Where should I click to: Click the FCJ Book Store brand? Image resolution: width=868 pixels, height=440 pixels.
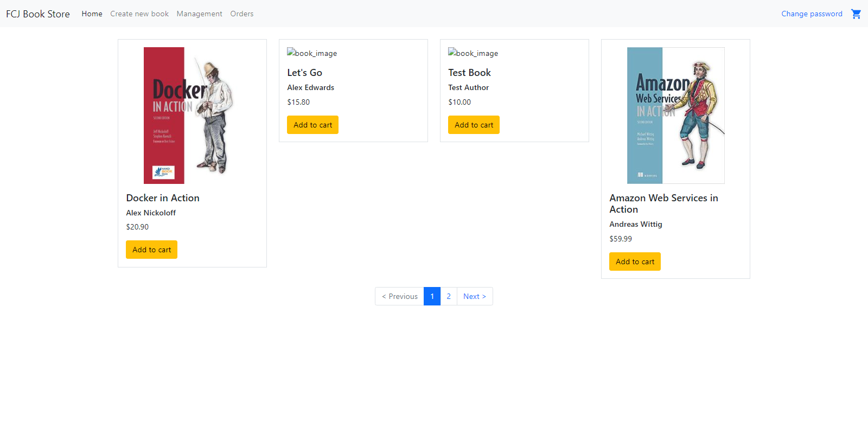pos(38,14)
